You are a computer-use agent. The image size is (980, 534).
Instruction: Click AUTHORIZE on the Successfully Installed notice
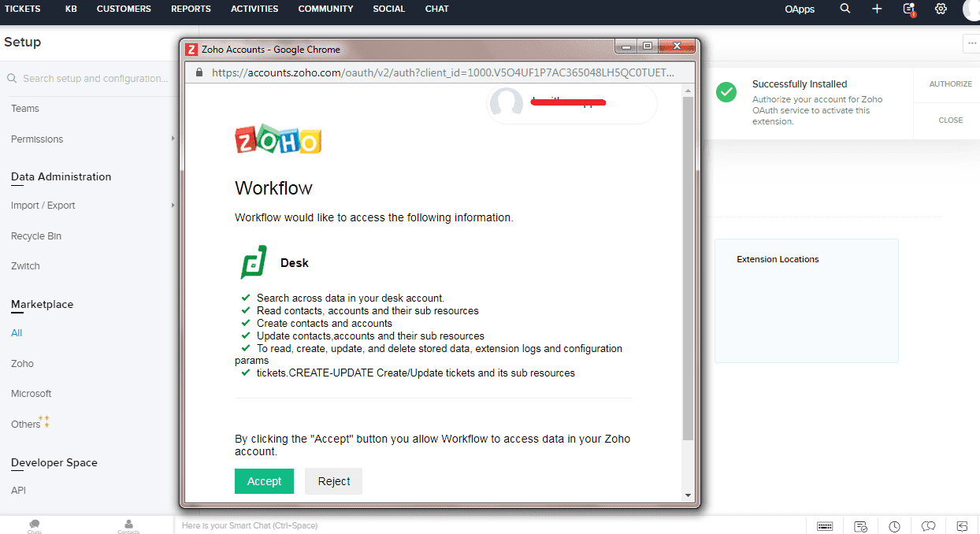click(950, 84)
